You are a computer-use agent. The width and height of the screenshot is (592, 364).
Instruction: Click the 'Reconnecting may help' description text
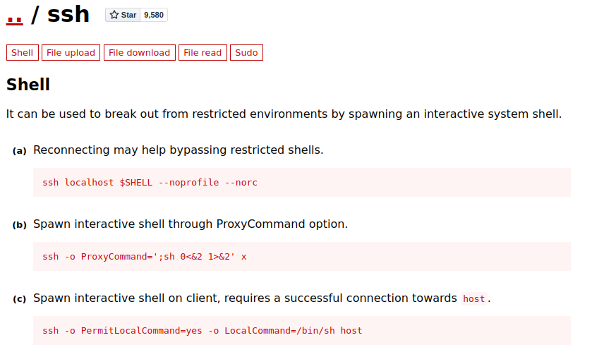tap(179, 150)
